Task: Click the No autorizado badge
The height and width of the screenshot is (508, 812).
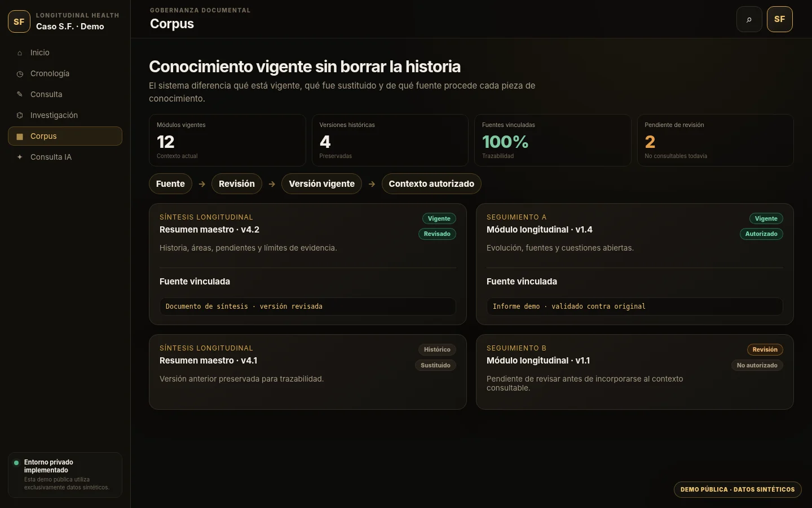Action: point(757,365)
